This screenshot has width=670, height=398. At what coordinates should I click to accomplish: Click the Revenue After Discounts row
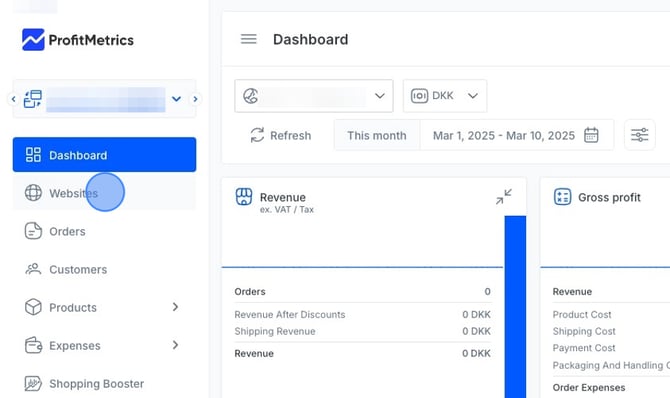(362, 315)
